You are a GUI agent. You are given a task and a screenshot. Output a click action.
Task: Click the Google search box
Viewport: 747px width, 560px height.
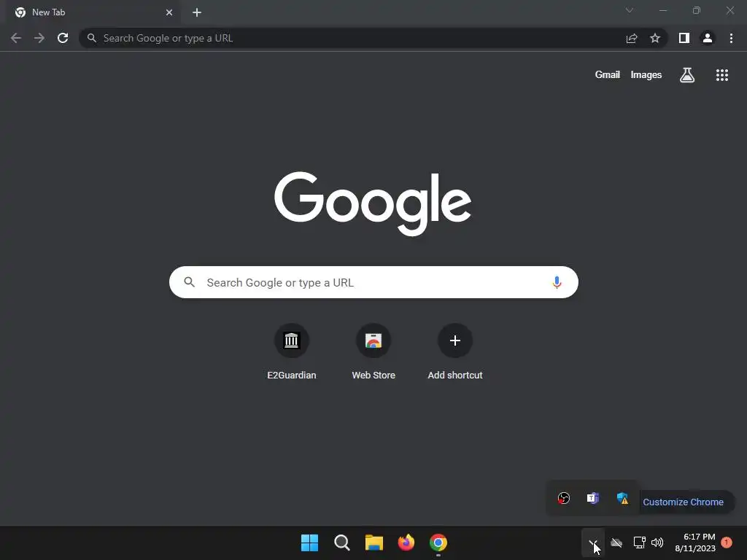(x=373, y=282)
